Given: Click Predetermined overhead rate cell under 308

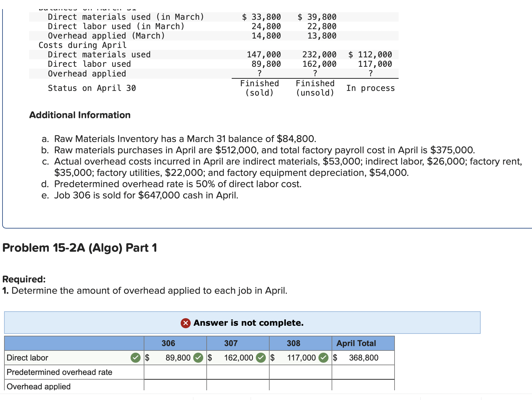Looking at the screenshot, I should coord(300,372).
